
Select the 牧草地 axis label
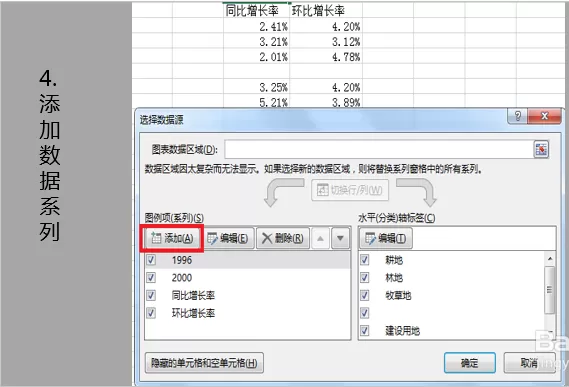pyautogui.click(x=398, y=296)
